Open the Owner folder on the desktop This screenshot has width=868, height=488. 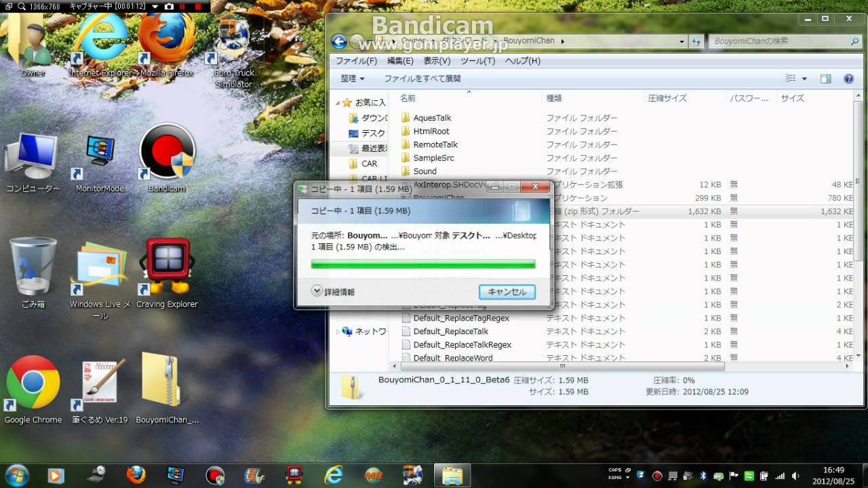point(33,44)
